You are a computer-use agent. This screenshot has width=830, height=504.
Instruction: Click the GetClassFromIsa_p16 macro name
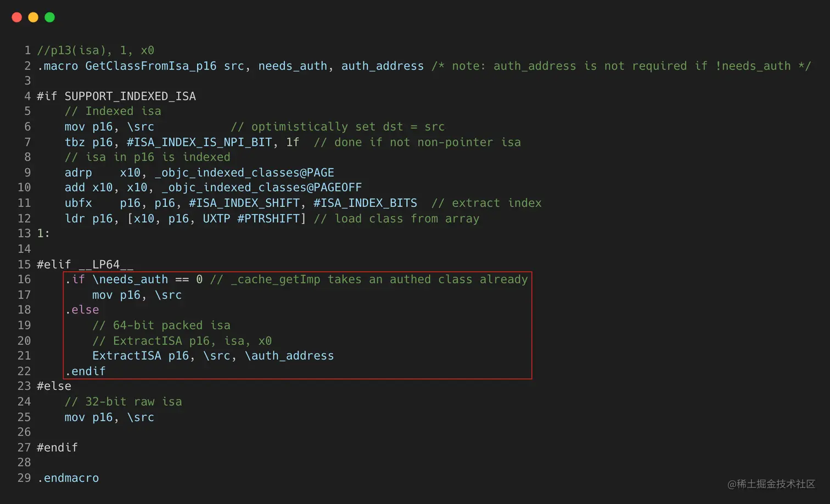[151, 66]
